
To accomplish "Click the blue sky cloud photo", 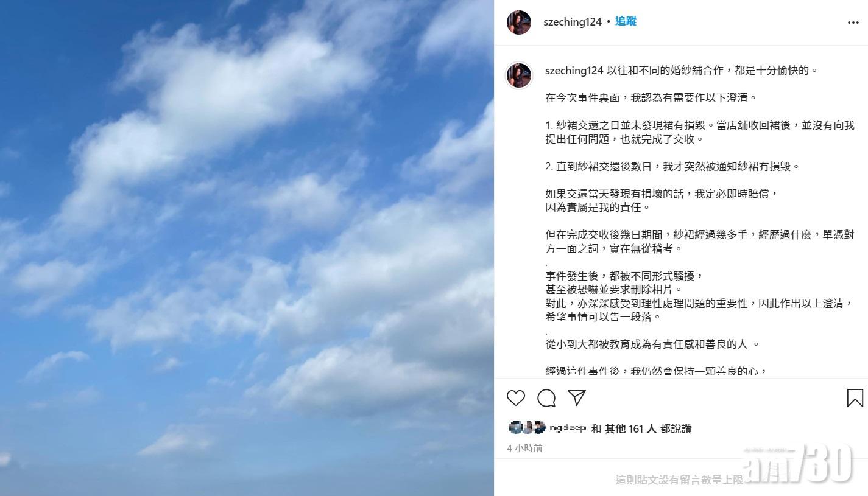I will pos(247,248).
